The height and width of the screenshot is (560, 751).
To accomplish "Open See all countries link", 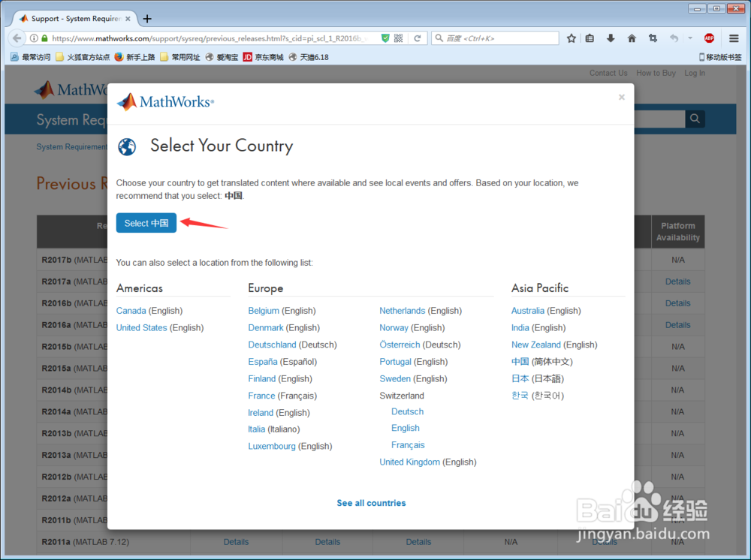I will (x=371, y=503).
